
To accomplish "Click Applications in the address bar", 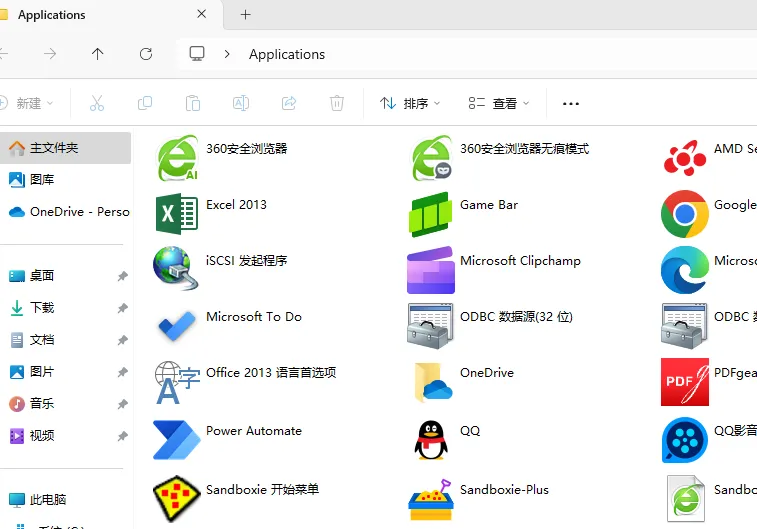I will point(287,55).
